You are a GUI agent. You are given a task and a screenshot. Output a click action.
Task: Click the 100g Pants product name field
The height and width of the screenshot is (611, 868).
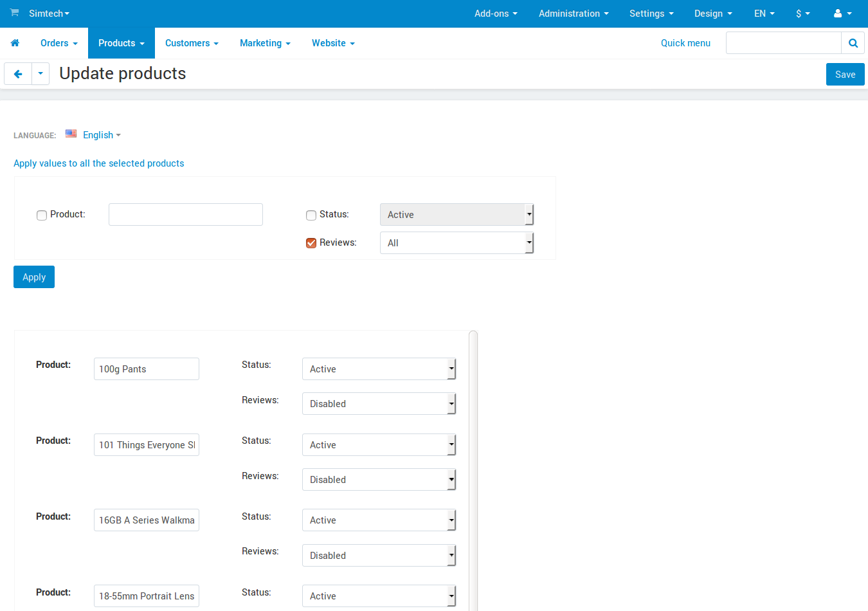[147, 369]
